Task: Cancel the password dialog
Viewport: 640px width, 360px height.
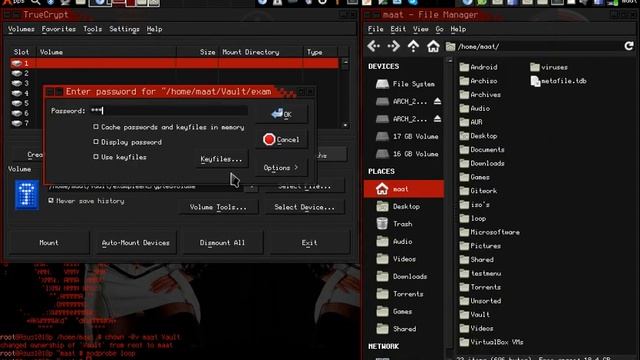Action: coord(282,140)
